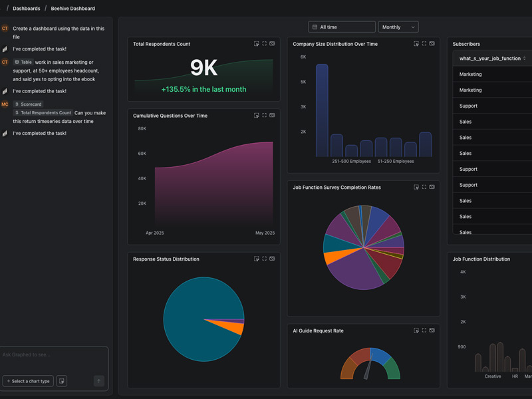Click the element picker icon beside Select a chart type
The height and width of the screenshot is (399, 532).
coord(62,381)
